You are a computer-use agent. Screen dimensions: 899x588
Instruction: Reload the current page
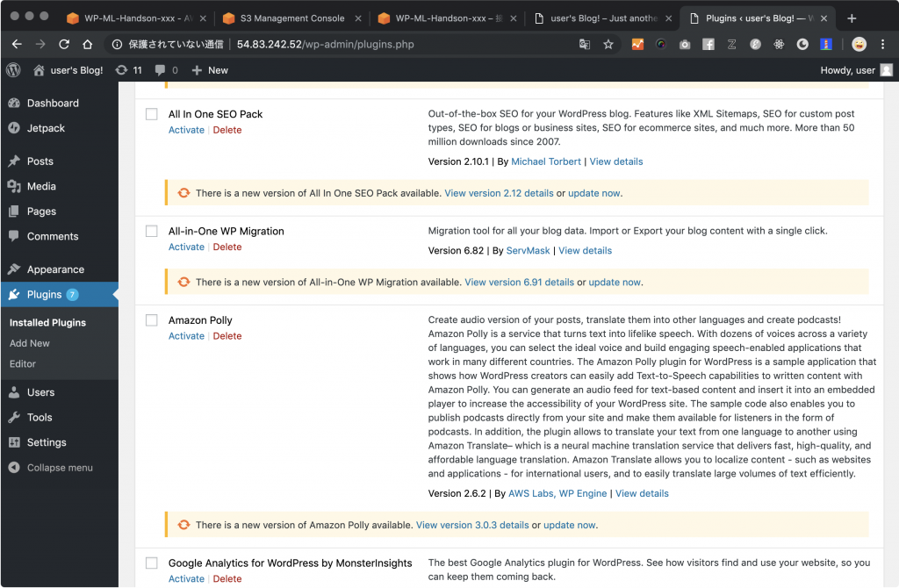click(64, 44)
